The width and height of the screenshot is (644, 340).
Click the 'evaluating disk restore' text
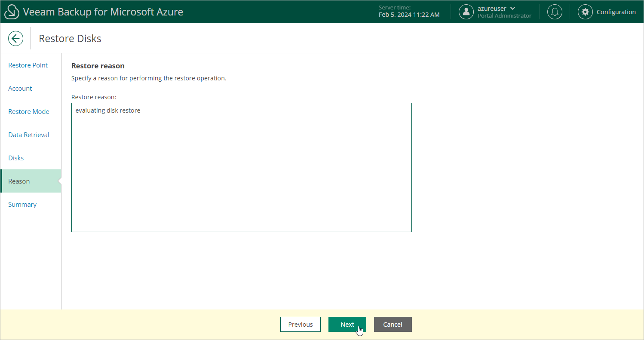click(108, 110)
